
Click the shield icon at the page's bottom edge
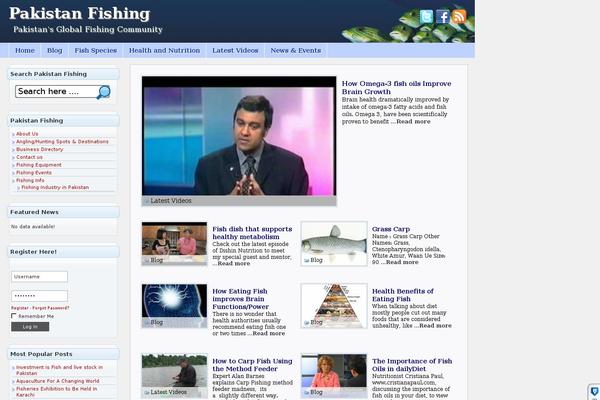594,391
